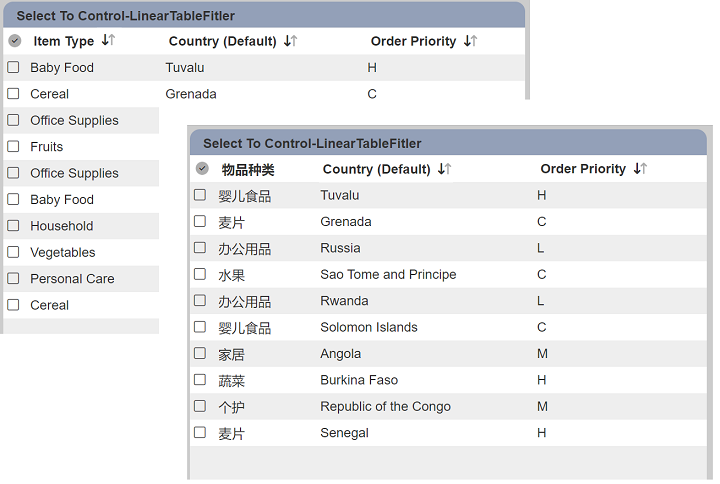Click the Personal Care item text
The image size is (720, 484).
pos(72,279)
